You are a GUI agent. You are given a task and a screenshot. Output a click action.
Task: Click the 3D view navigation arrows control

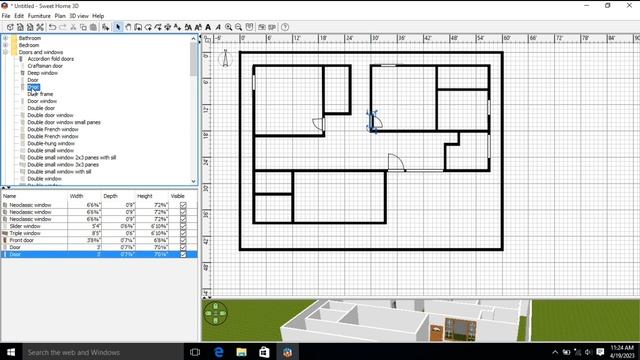[x=216, y=313]
